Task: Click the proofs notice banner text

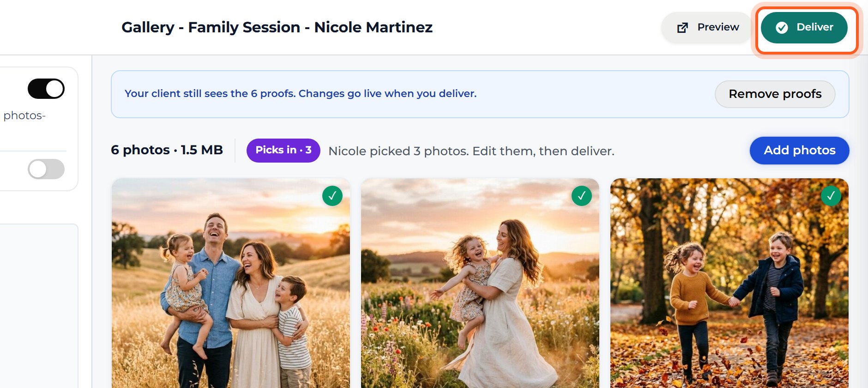Action: (x=301, y=94)
